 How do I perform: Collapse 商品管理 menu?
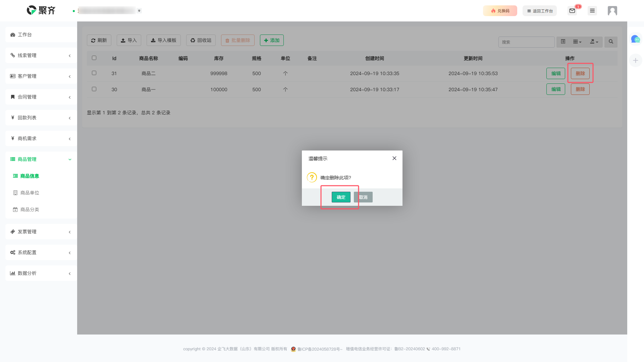[41, 159]
